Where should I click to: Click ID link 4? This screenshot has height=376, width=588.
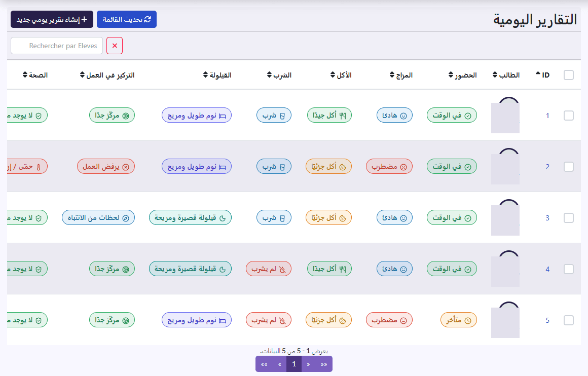pyautogui.click(x=547, y=269)
